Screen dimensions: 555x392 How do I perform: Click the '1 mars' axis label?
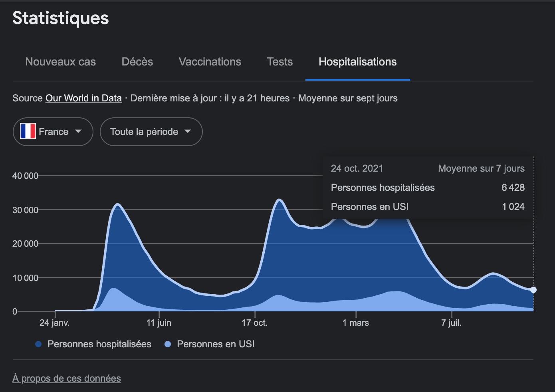click(x=355, y=323)
